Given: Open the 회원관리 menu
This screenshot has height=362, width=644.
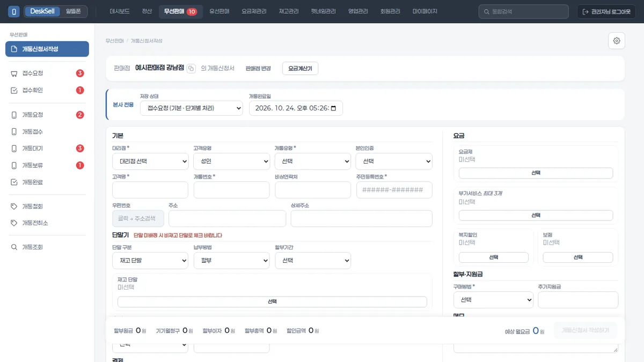Looking at the screenshot, I should click(x=389, y=11).
